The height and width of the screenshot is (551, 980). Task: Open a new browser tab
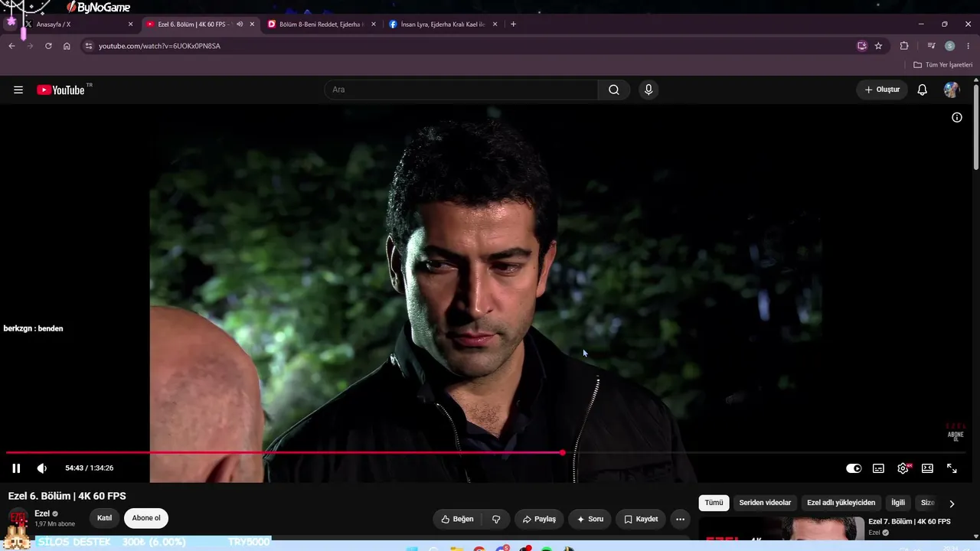click(513, 24)
